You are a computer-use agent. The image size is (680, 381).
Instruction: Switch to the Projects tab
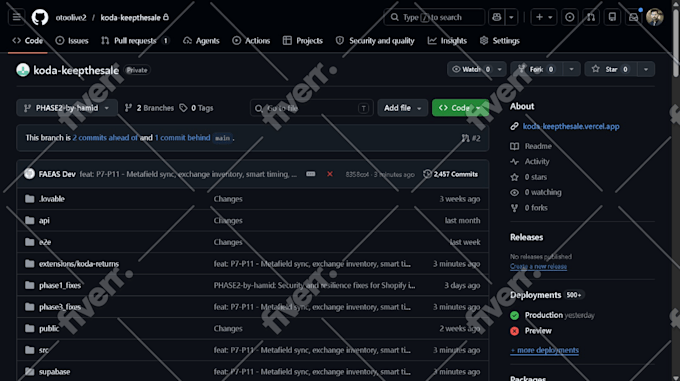pyautogui.click(x=303, y=41)
